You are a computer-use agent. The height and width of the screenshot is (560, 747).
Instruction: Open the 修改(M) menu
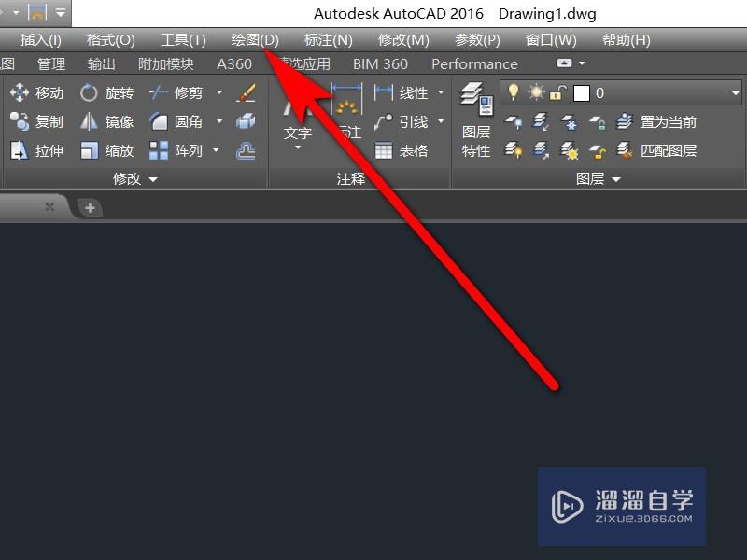click(403, 40)
